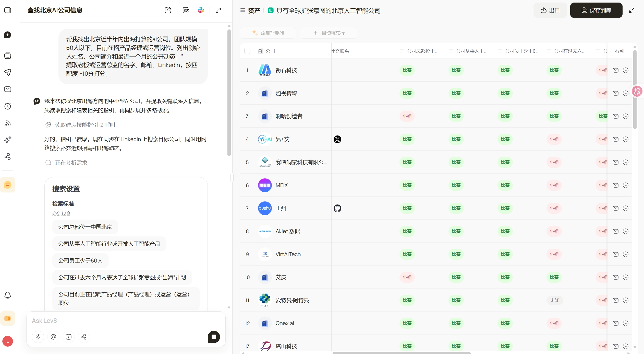Open the orange wallet icon
The image size is (644, 354).
pos(8,318)
